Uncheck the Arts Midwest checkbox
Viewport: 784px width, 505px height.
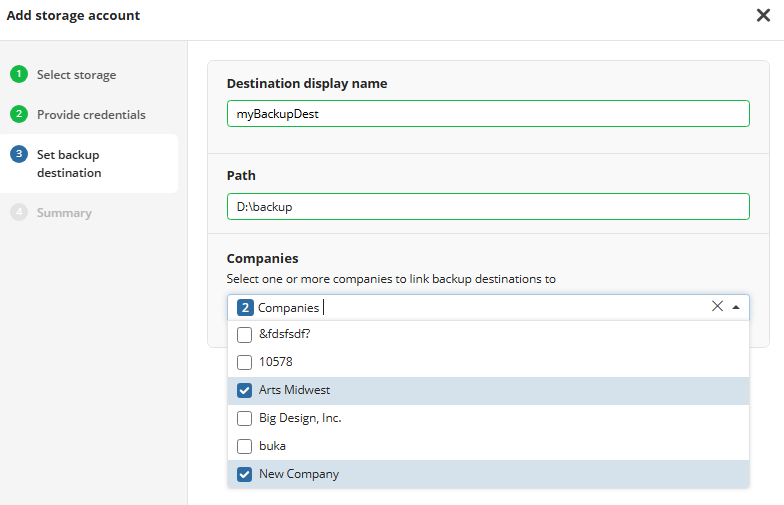[x=244, y=390]
